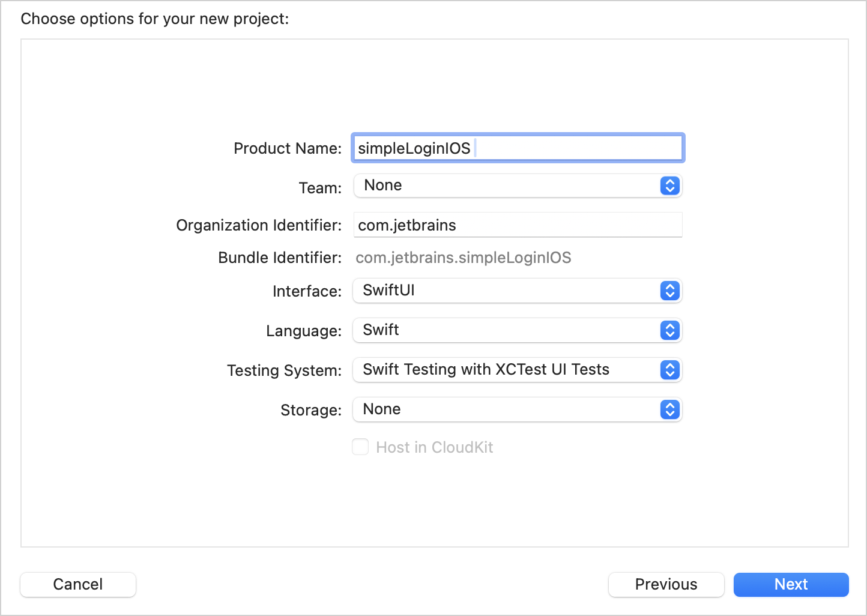867x616 pixels.
Task: Click the Testing System chevron icon
Action: (669, 370)
